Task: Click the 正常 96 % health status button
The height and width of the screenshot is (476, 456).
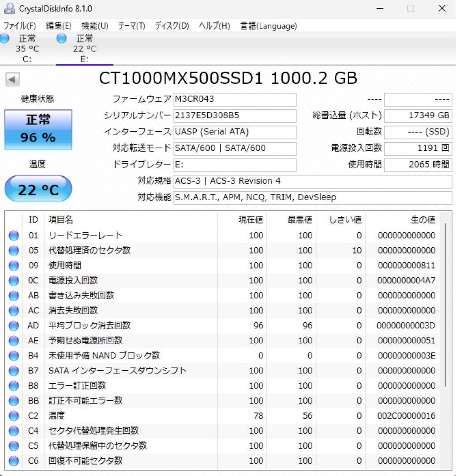Action: (38, 130)
